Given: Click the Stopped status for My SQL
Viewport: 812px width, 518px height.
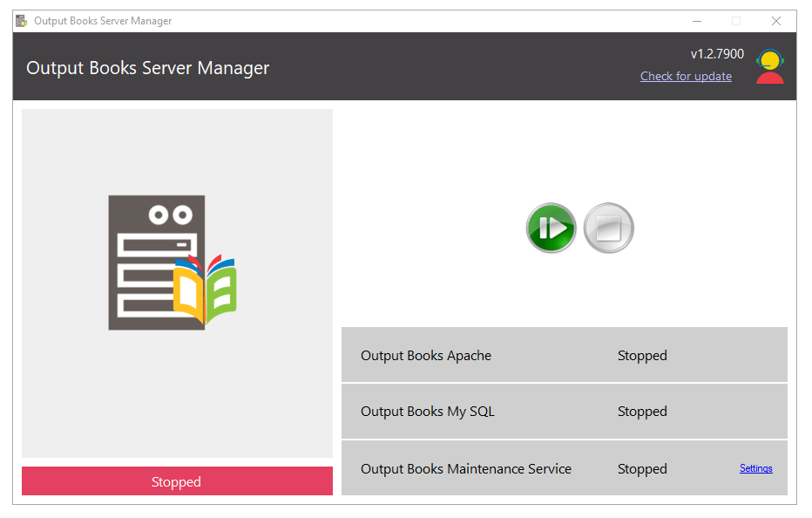Looking at the screenshot, I should tap(642, 412).
